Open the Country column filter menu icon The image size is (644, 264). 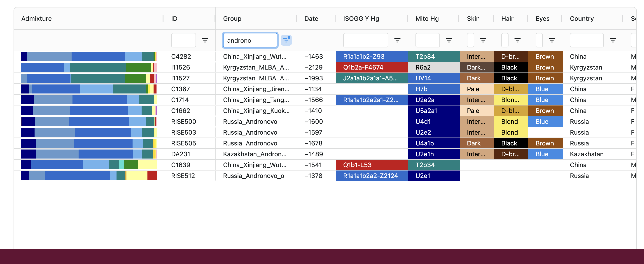pos(613,40)
